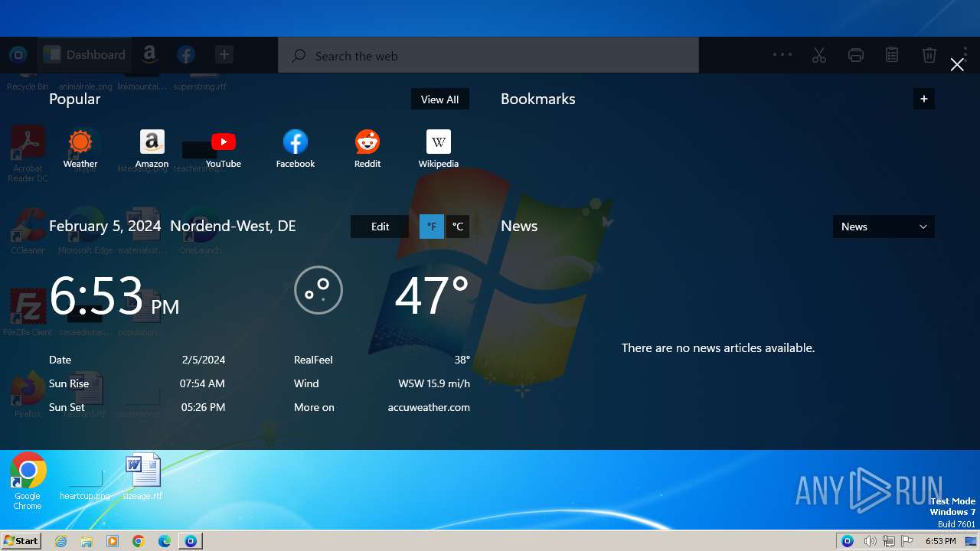Viewport: 980px width, 551px height.
Task: Open the Wikipedia shortcut in Popular
Action: [x=439, y=149]
